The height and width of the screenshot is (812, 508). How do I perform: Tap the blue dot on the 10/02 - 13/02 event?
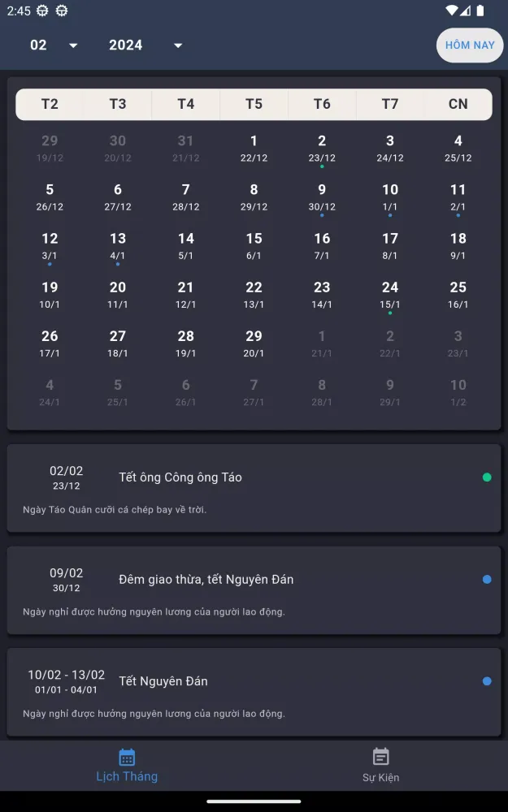tap(487, 681)
